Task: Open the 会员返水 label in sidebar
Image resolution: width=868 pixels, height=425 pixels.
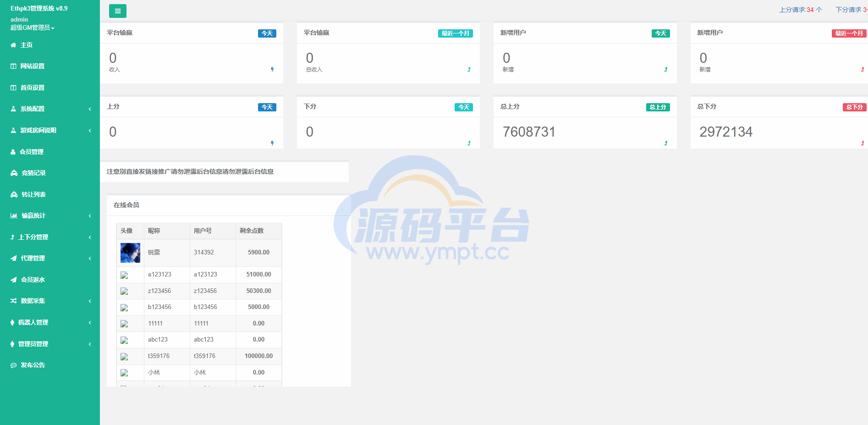Action: pos(33,280)
